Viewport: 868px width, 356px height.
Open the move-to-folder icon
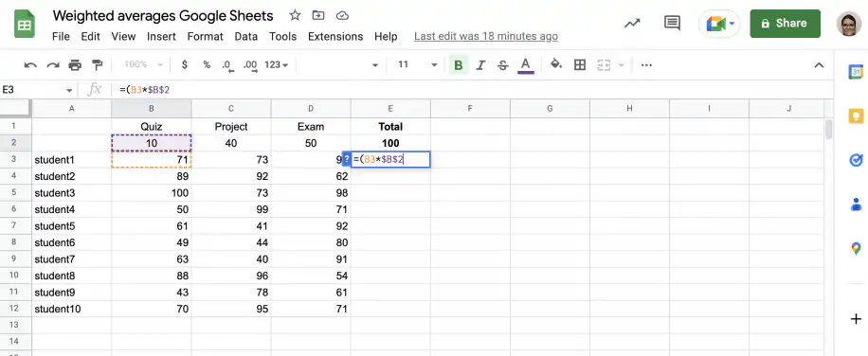(318, 15)
